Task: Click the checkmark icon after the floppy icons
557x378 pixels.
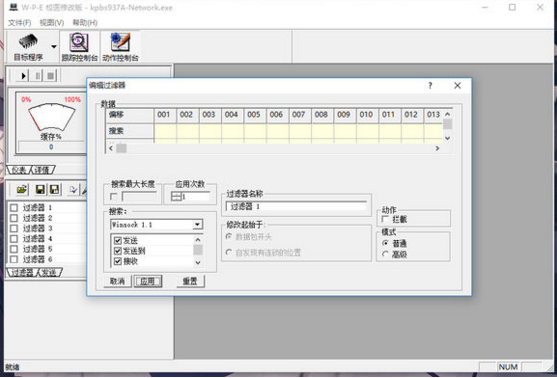Action: tap(73, 190)
